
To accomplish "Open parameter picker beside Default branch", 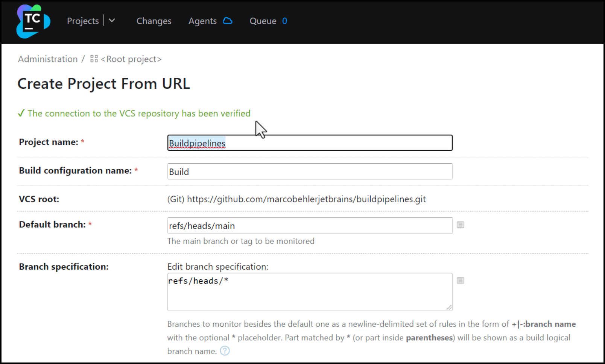I will [460, 225].
